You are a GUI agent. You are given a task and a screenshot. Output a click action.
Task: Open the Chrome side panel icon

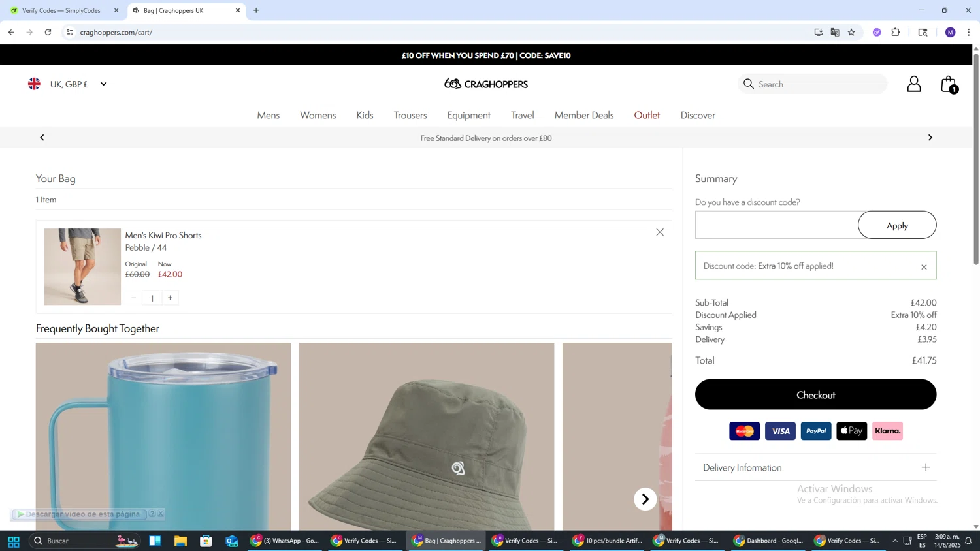(x=923, y=32)
